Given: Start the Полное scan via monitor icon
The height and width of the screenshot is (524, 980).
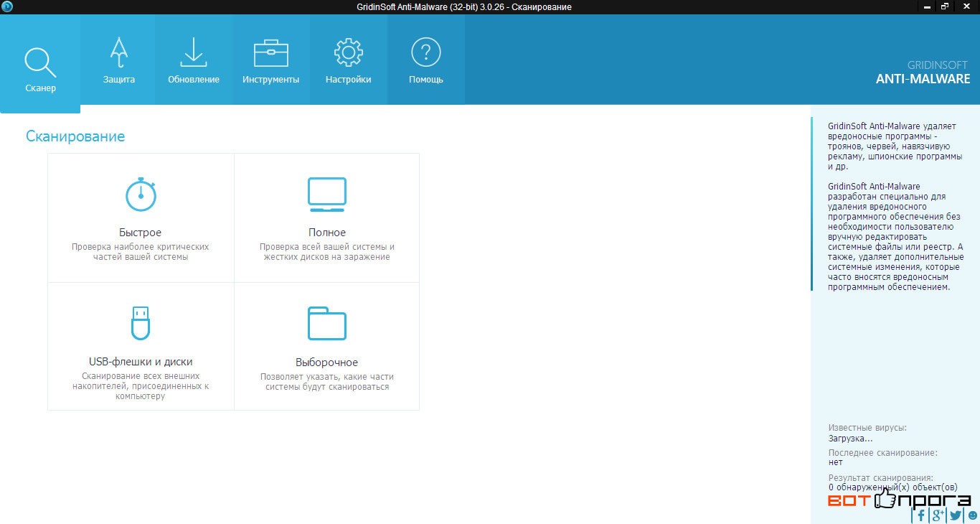Looking at the screenshot, I should pyautogui.click(x=326, y=195).
